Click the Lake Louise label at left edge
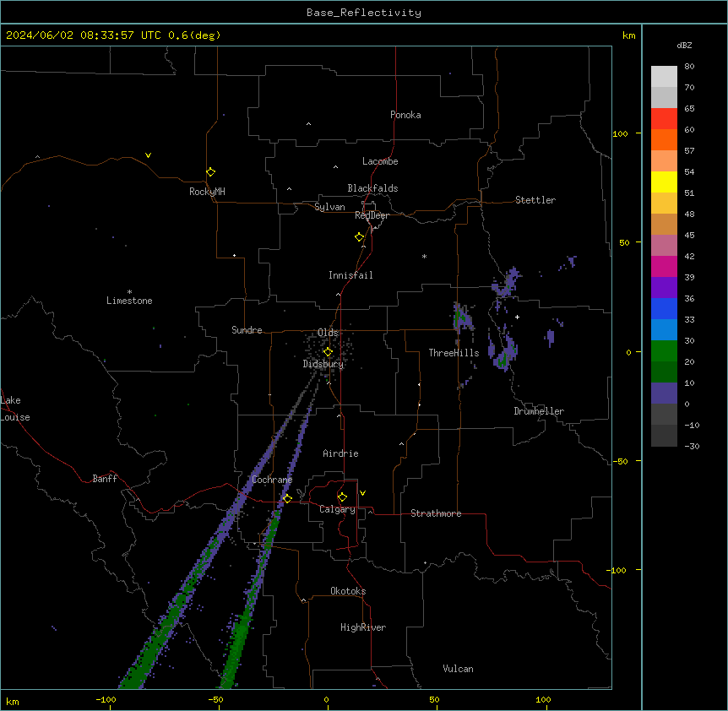Image resolution: width=728 pixels, height=711 pixels. click(x=15, y=409)
